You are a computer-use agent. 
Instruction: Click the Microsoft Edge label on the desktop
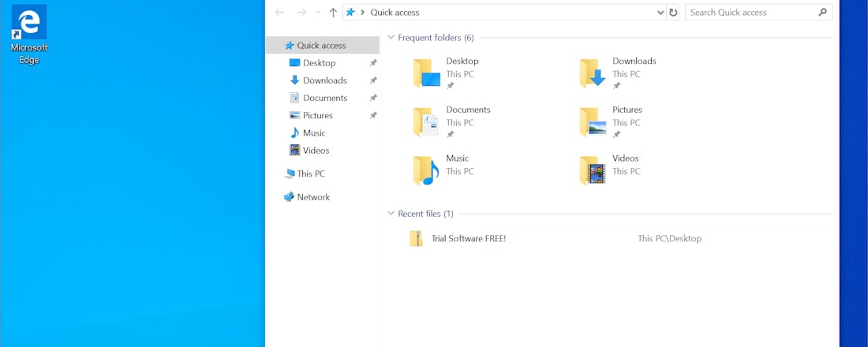29,54
